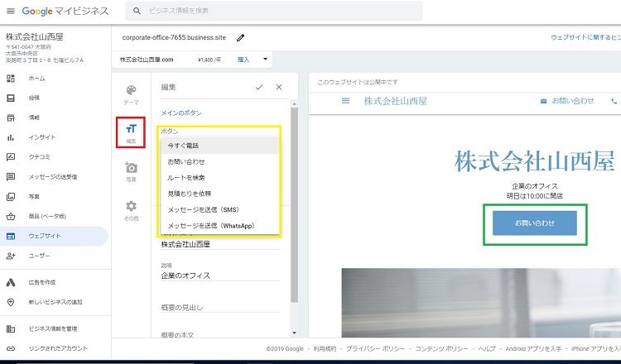This screenshot has height=364, width=621.
Task: Click the 写真 image icon in sidebar
Action: click(x=11, y=197)
